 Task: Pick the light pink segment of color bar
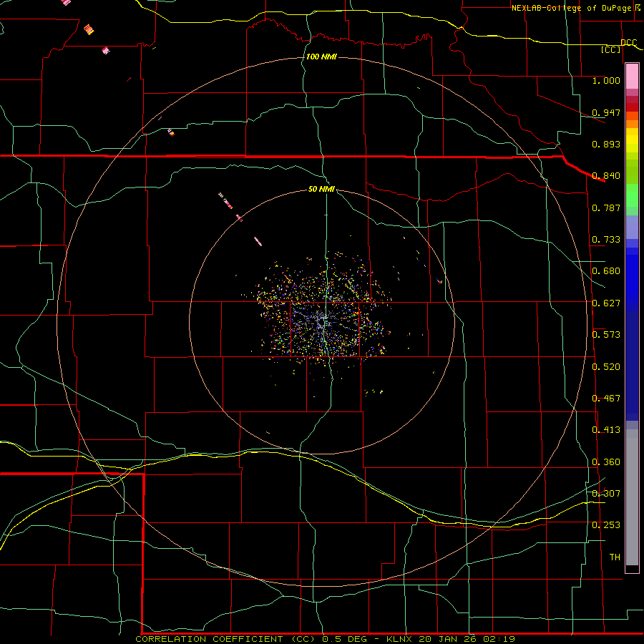[632, 77]
